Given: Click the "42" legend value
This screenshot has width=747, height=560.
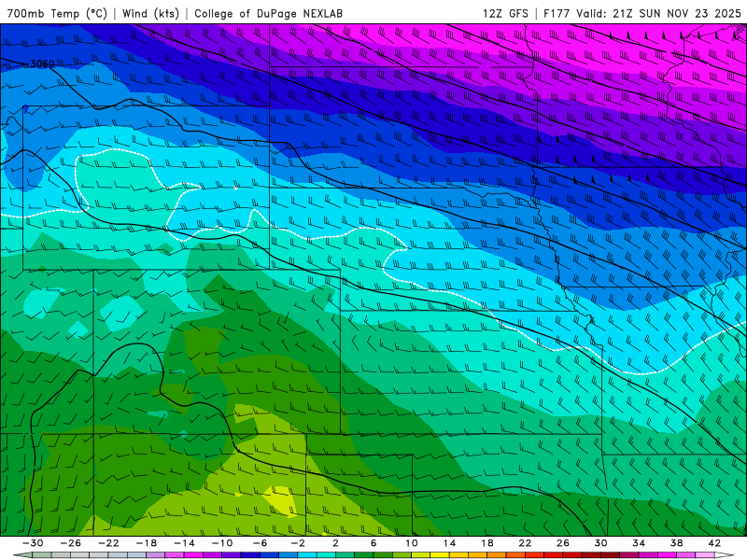Looking at the screenshot, I should tap(714, 543).
